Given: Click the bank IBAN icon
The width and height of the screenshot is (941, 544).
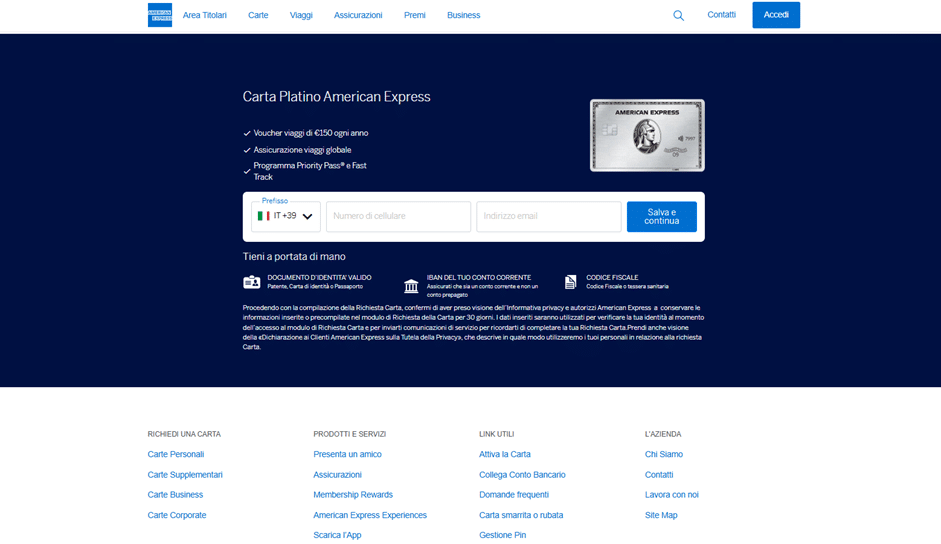Looking at the screenshot, I should [411, 286].
